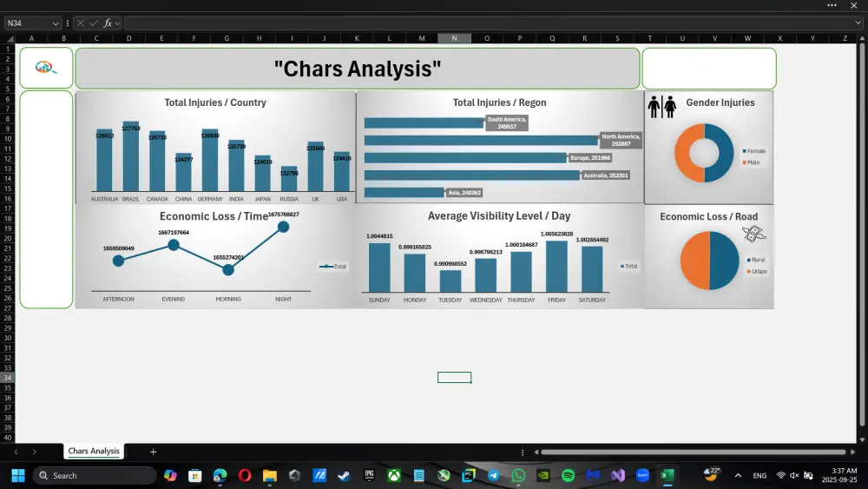This screenshot has height=489, width=868.
Task: Open Opera browser from the taskbar
Action: point(245,476)
